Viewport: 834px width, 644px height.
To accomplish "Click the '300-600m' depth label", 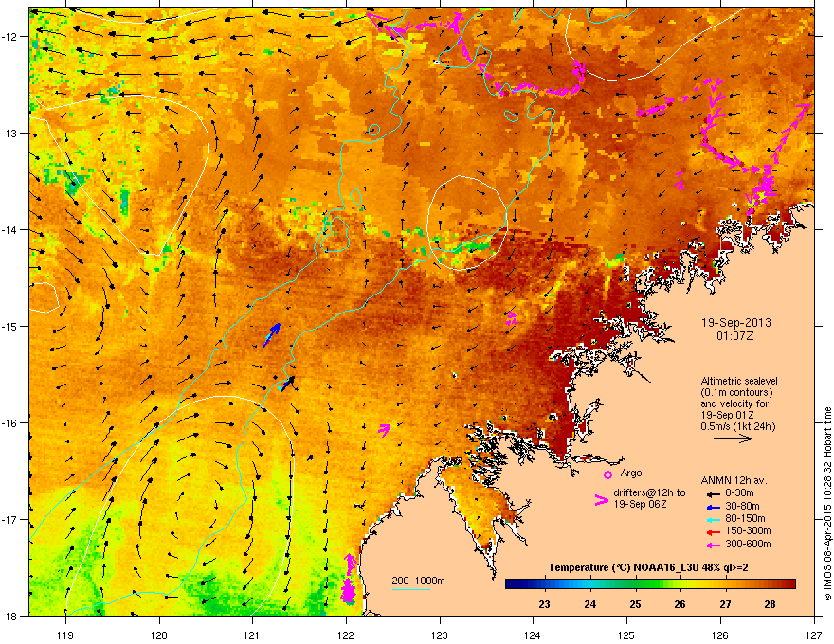I will tap(748, 545).
